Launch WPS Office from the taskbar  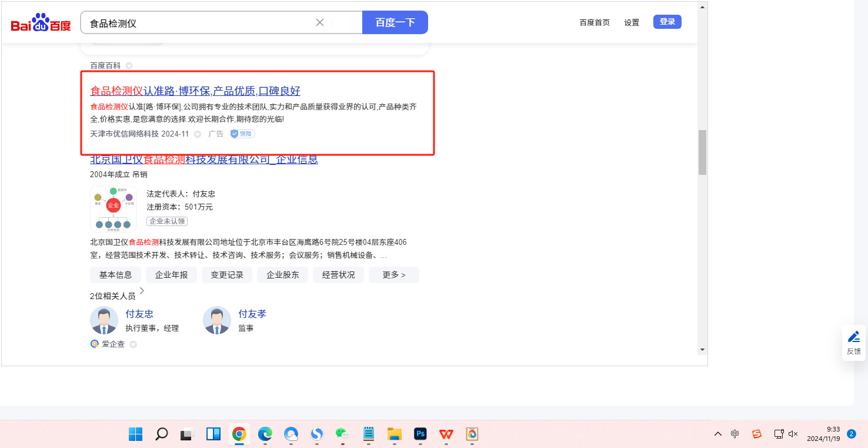click(x=446, y=434)
